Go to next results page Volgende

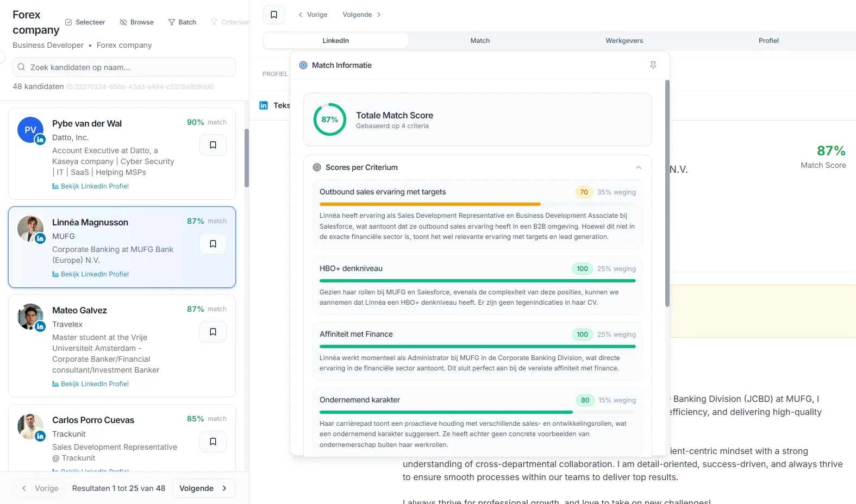click(203, 488)
